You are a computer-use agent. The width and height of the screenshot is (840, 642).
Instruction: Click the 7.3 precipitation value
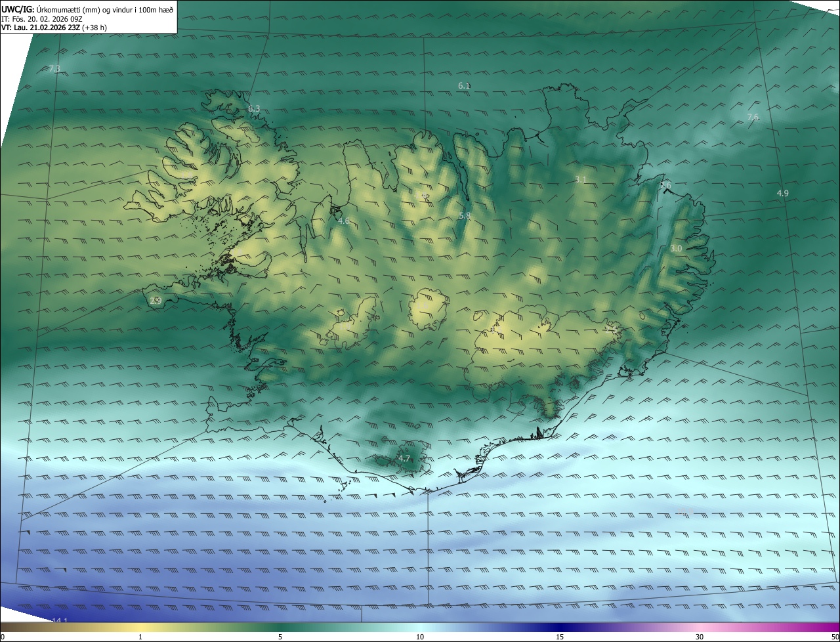point(54,68)
